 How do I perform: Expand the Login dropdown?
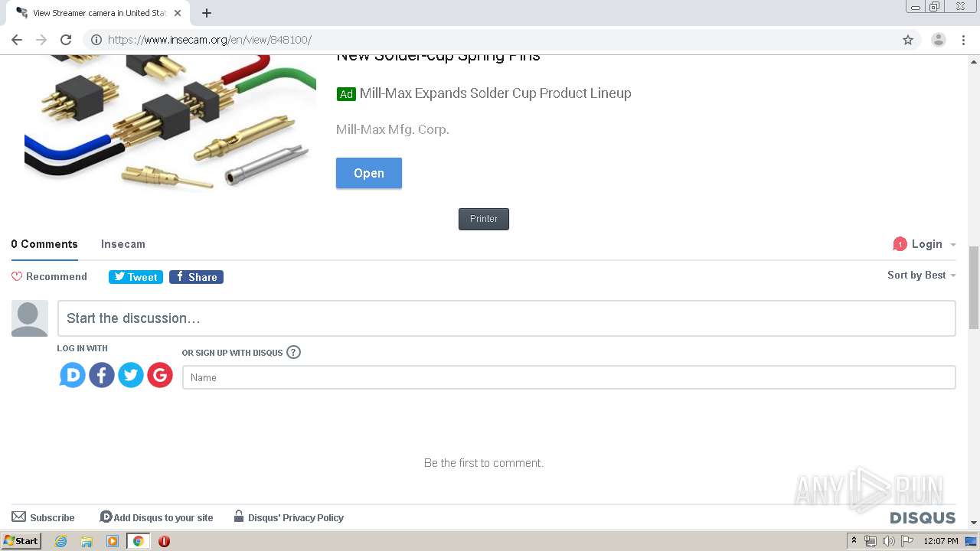tap(934, 244)
